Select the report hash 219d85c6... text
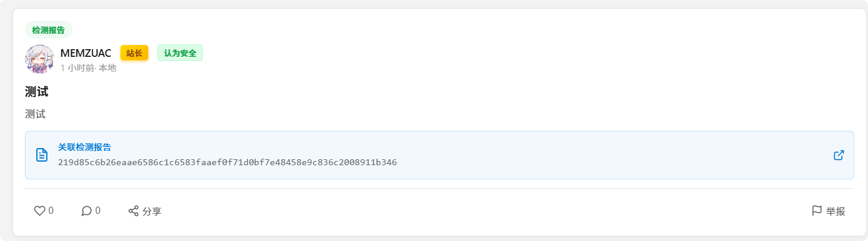The height and width of the screenshot is (241, 868). [227, 162]
